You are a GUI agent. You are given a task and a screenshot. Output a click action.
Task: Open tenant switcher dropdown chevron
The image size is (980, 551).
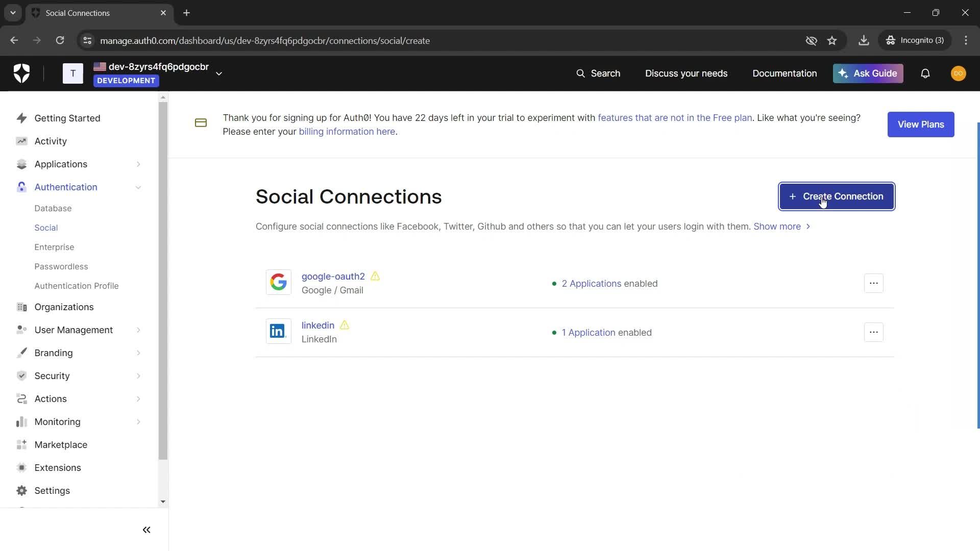pos(219,73)
